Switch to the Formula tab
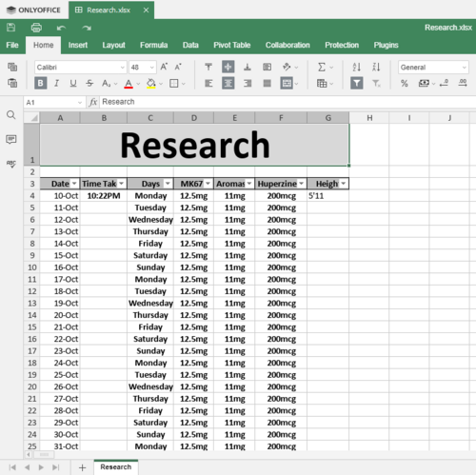Screen dimensions: 476x475 coord(154,45)
